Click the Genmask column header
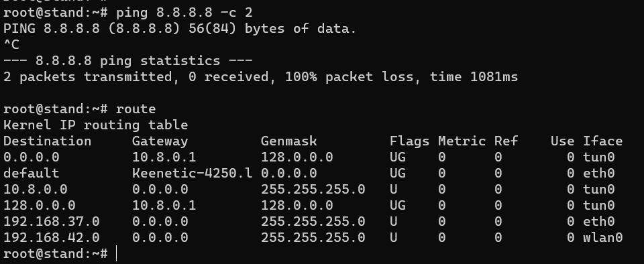644x264 pixels. pyautogui.click(x=288, y=141)
